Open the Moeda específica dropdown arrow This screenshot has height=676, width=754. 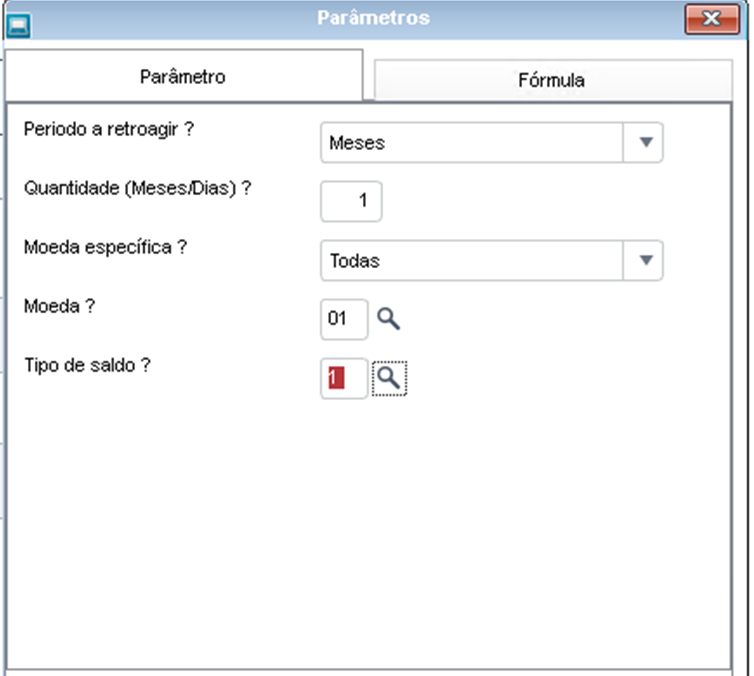point(645,260)
